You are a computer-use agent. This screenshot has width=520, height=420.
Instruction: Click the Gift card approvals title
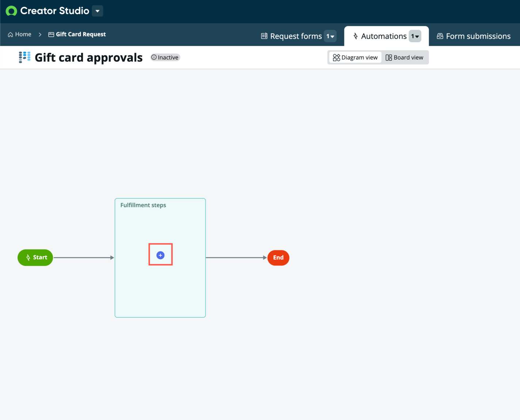[x=89, y=58]
